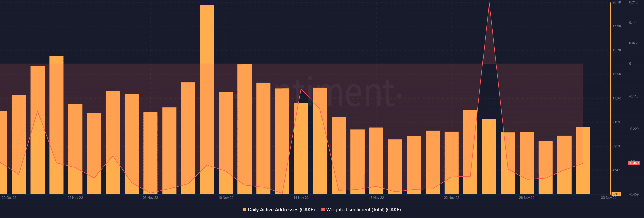
Task: Click the 0.216 sentiment axis value
Action: (633, 2)
